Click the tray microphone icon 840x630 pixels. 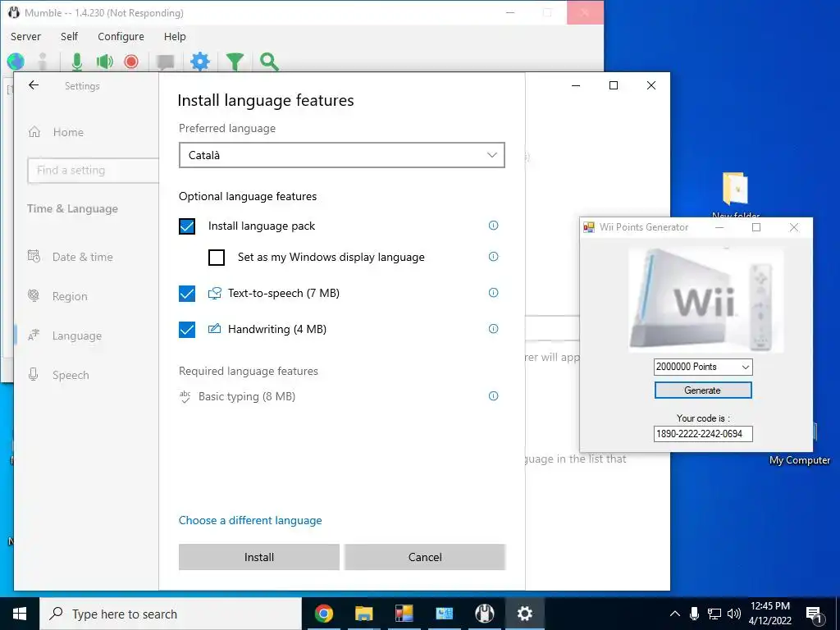[694, 614]
